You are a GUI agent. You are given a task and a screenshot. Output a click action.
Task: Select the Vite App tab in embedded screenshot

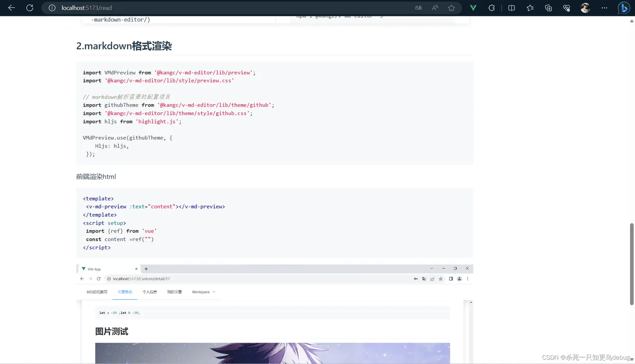pos(109,269)
